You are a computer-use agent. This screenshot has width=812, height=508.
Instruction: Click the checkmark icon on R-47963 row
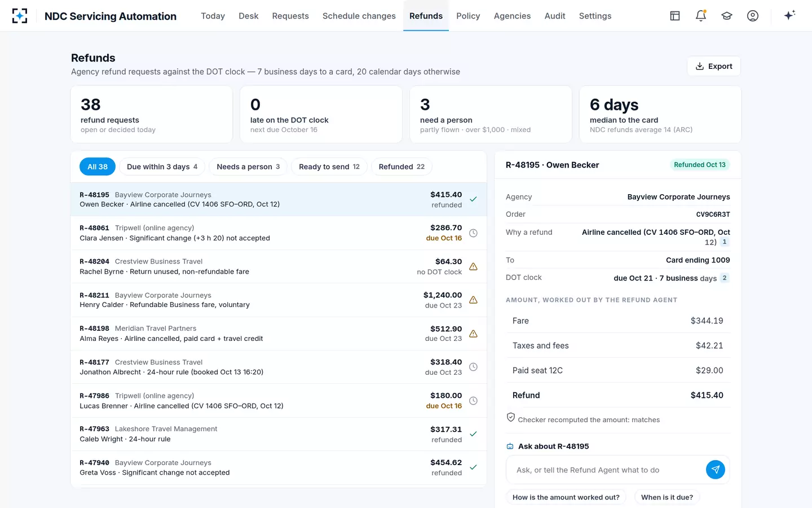pos(474,434)
